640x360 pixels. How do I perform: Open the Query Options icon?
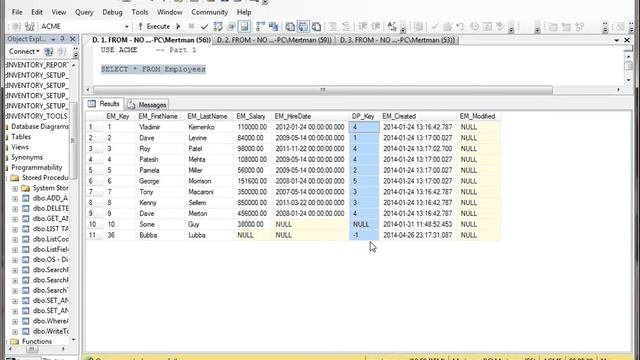click(231, 27)
